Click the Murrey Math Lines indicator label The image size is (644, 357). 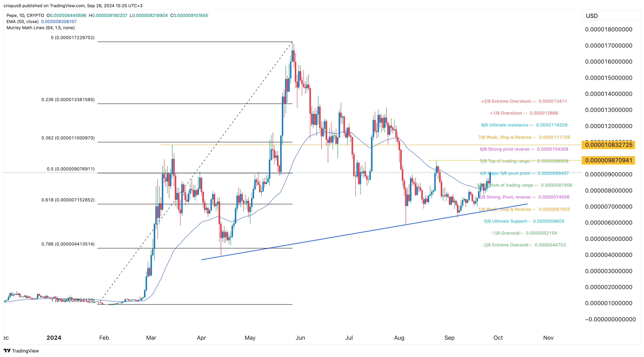(41, 28)
